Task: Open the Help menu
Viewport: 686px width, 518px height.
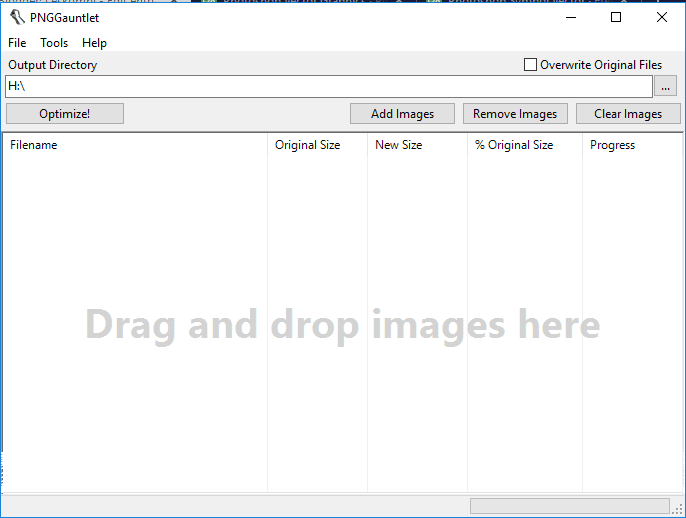Action: click(94, 43)
